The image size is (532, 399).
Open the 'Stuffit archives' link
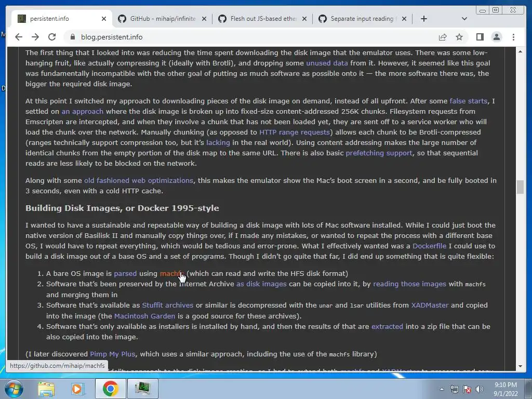[x=167, y=305]
